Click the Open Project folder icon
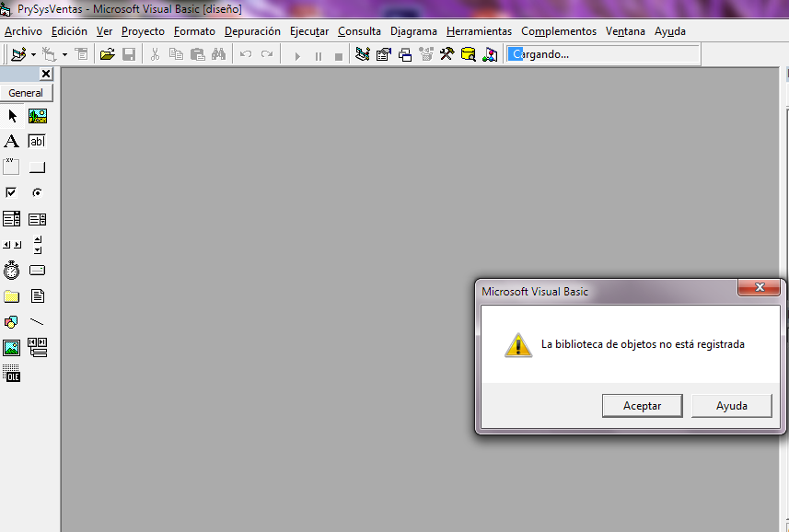Viewport: 789px width, 532px height. pyautogui.click(x=107, y=53)
